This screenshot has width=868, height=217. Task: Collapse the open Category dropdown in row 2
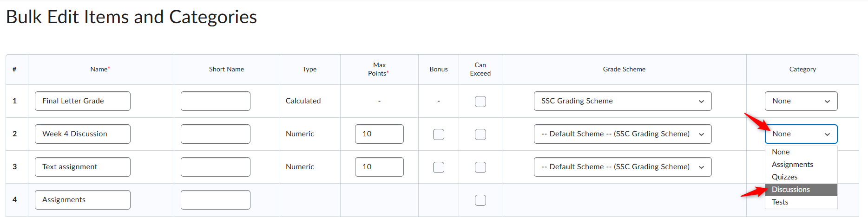pyautogui.click(x=801, y=134)
